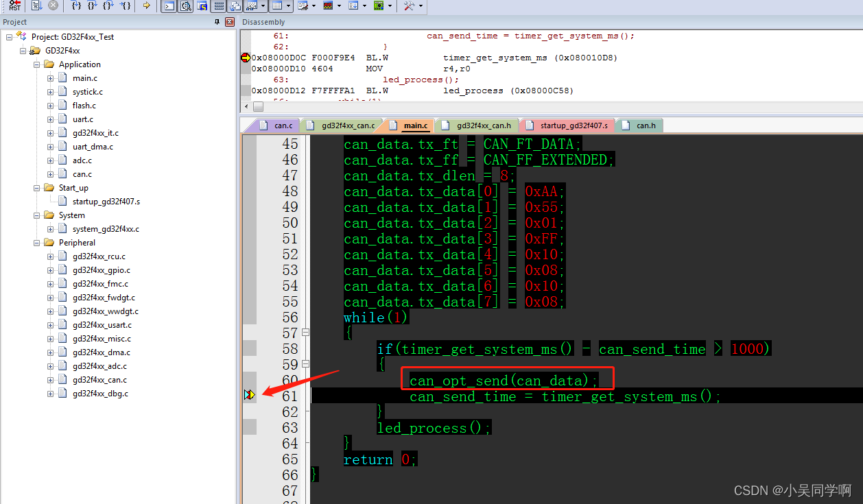Expand main.c in the project tree
The image size is (863, 504).
(51, 78)
